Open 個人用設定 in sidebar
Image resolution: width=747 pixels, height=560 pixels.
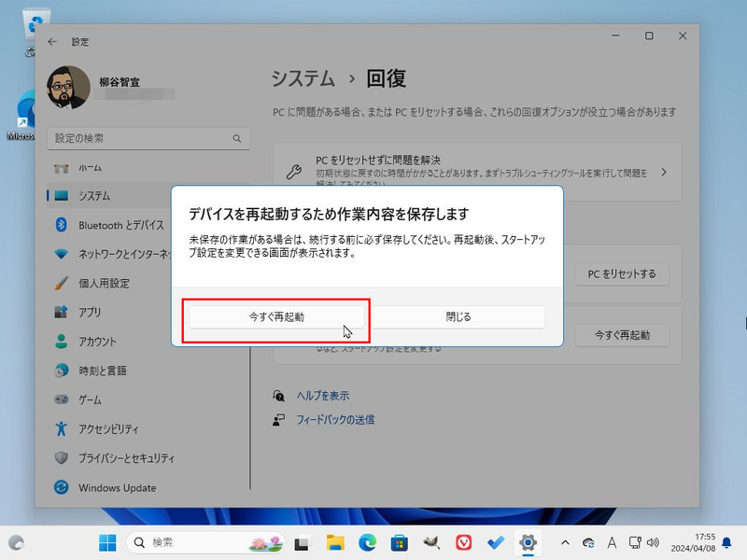point(109,284)
